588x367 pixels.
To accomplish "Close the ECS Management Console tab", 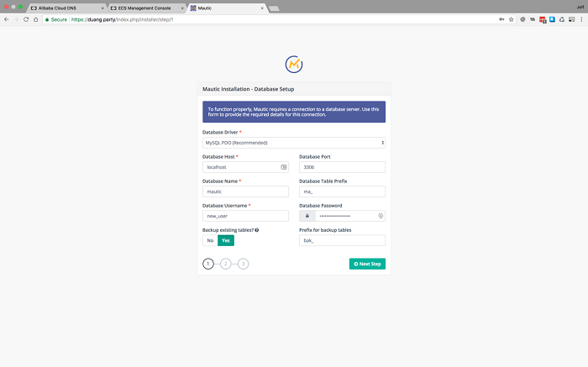I will (182, 8).
